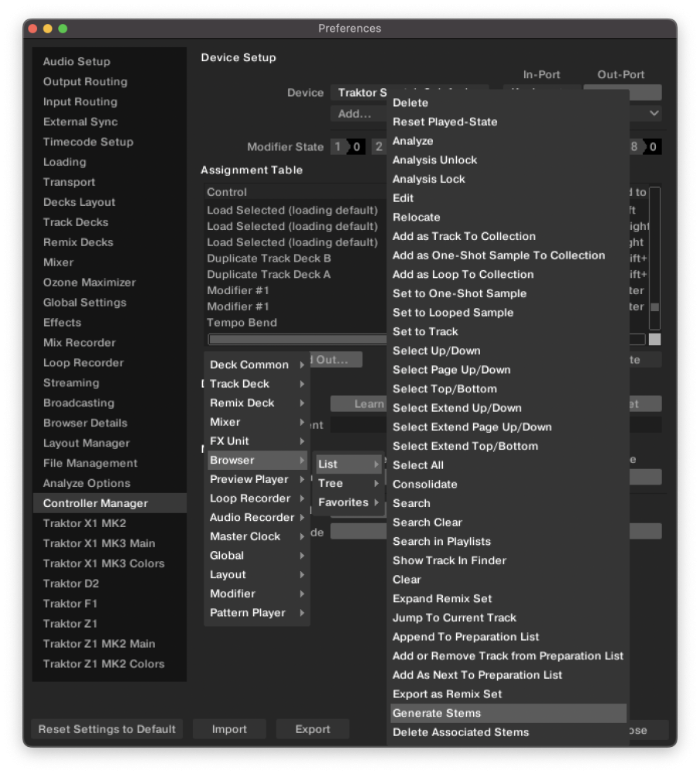Viewport: 700px width, 774px height.
Task: Click Reset Settings to Default button
Action: pos(107,729)
